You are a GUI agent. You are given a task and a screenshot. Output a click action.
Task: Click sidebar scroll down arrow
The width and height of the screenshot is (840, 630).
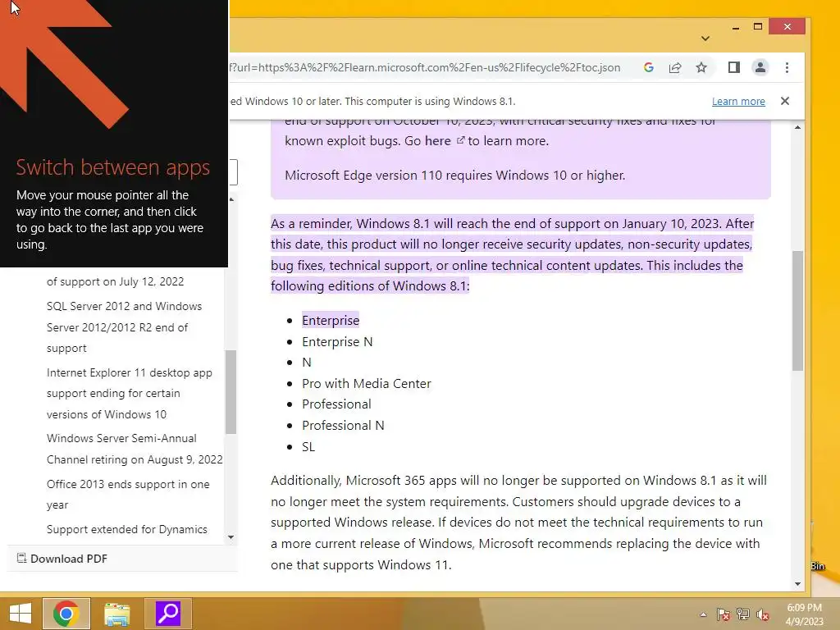231,537
